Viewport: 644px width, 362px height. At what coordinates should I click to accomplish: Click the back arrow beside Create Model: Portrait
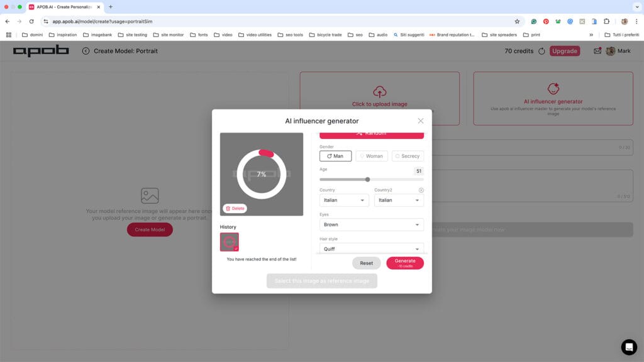[86, 51]
